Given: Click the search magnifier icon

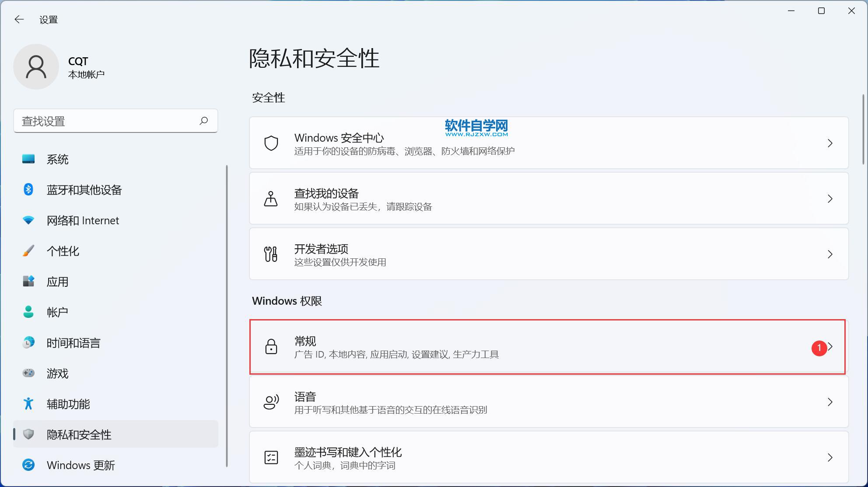Looking at the screenshot, I should [204, 121].
